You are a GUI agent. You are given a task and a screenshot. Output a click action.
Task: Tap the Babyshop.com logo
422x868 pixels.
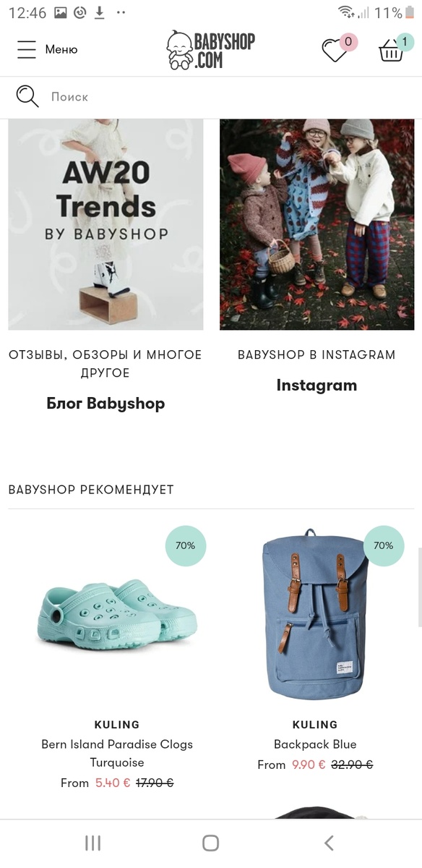point(210,50)
